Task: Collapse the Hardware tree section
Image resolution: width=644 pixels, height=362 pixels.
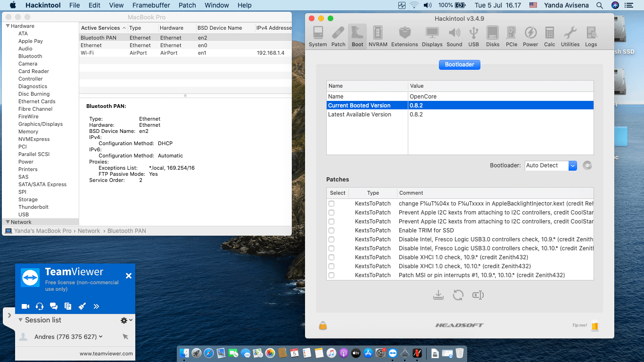Action: [x=8, y=26]
